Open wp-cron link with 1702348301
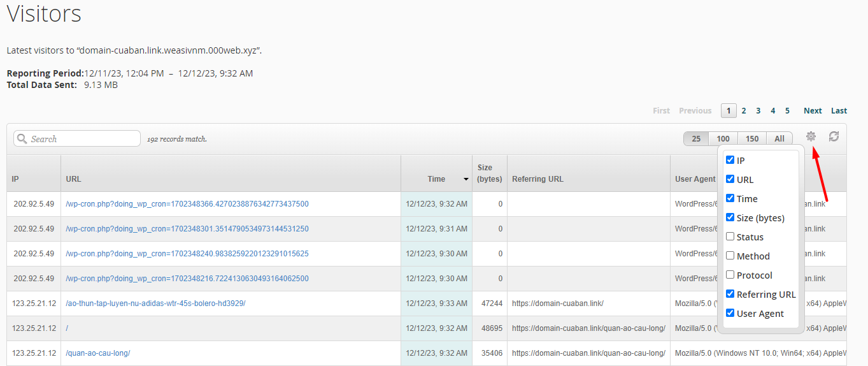Screen dimensions: 868x366 tap(187, 229)
